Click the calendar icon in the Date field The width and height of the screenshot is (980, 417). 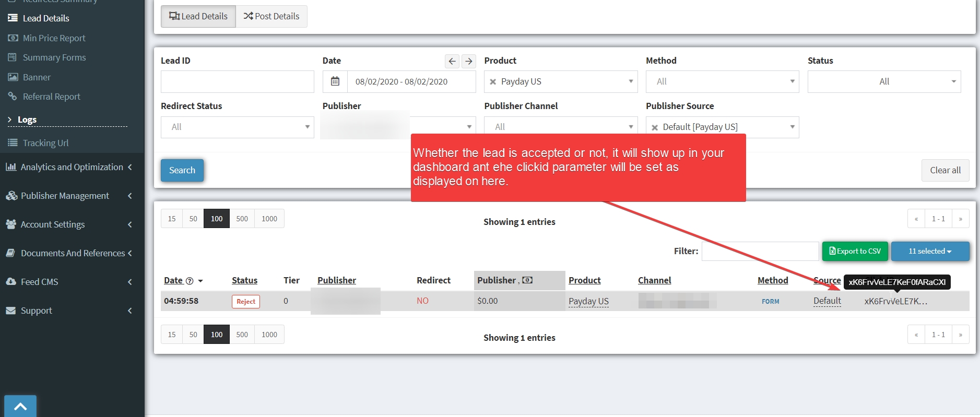[335, 81]
